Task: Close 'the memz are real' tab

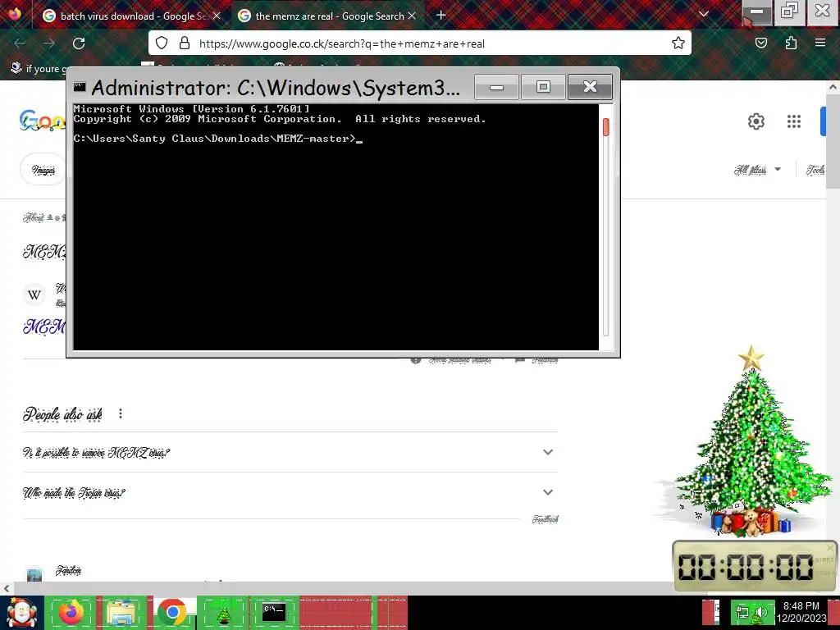Action: pyautogui.click(x=412, y=16)
